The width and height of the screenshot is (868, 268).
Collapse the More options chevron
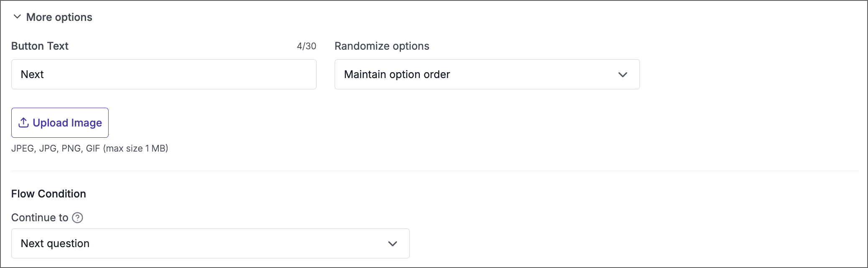click(x=17, y=17)
